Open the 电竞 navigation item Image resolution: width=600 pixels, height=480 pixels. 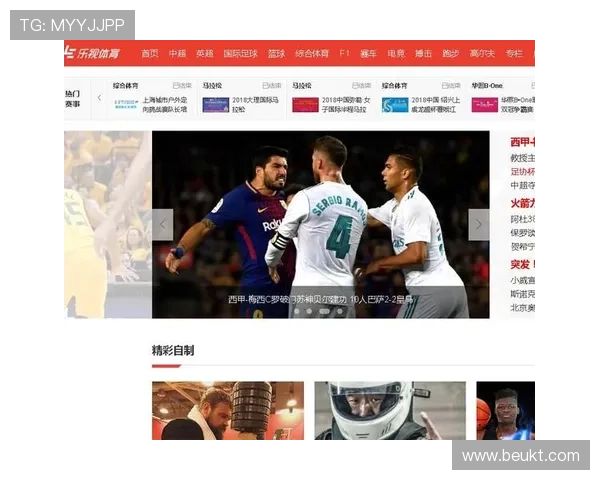coord(396,53)
